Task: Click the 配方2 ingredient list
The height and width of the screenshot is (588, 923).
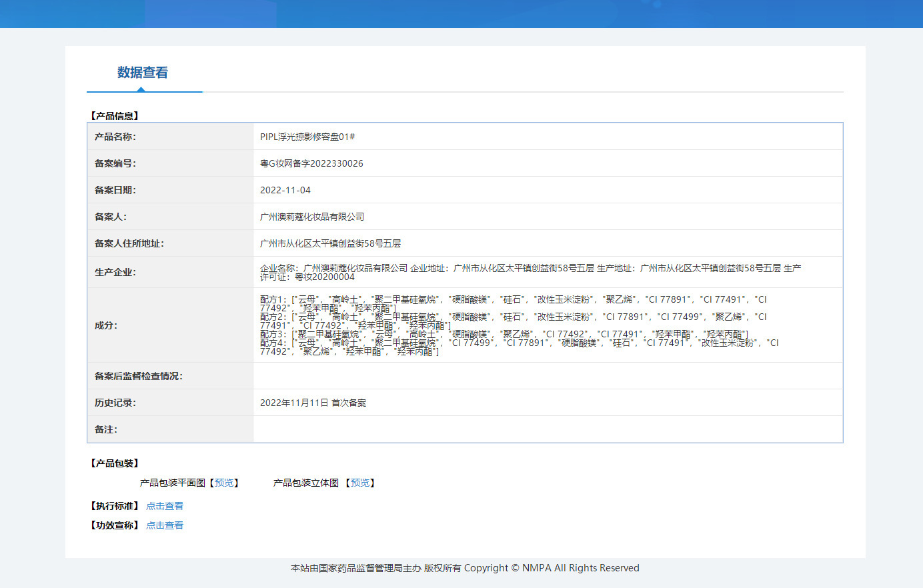Action: click(514, 321)
